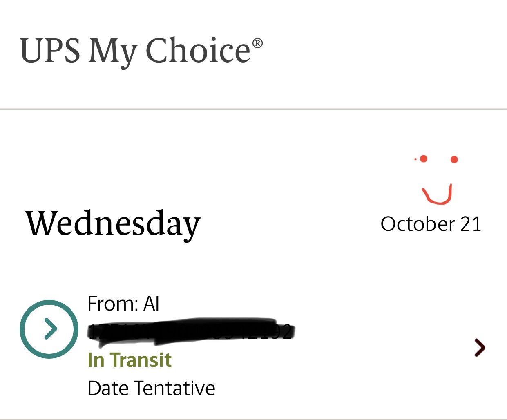Click the blacked-out tracking number
The height and width of the screenshot is (420, 507).
(x=191, y=329)
